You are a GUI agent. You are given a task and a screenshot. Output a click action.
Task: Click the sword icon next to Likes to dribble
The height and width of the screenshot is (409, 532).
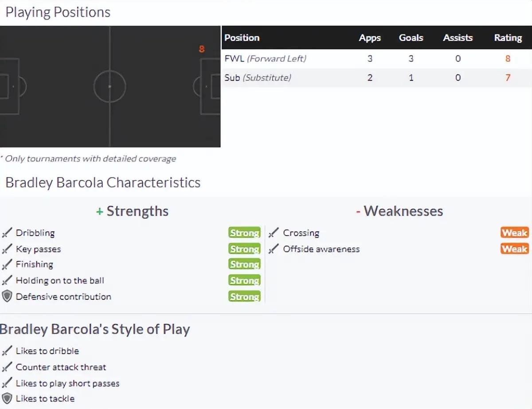point(7,351)
